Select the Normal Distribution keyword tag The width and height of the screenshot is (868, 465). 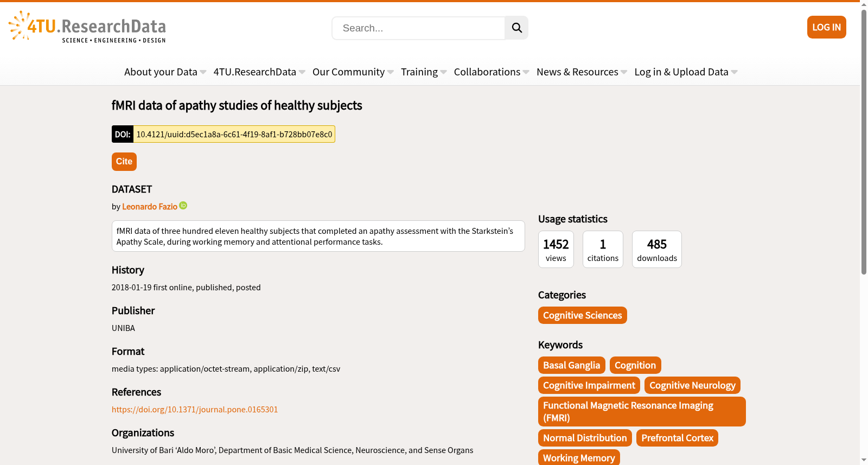[x=585, y=438]
